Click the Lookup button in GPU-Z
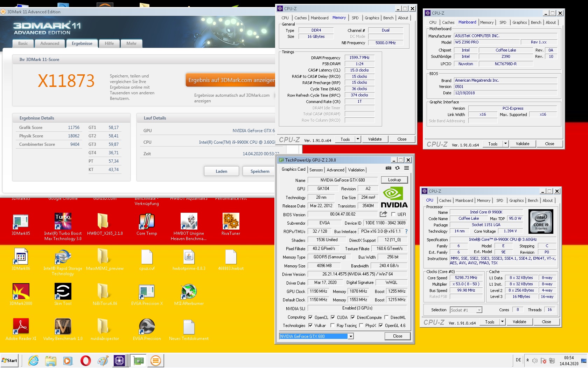This screenshot has width=588, height=368. pos(394,180)
